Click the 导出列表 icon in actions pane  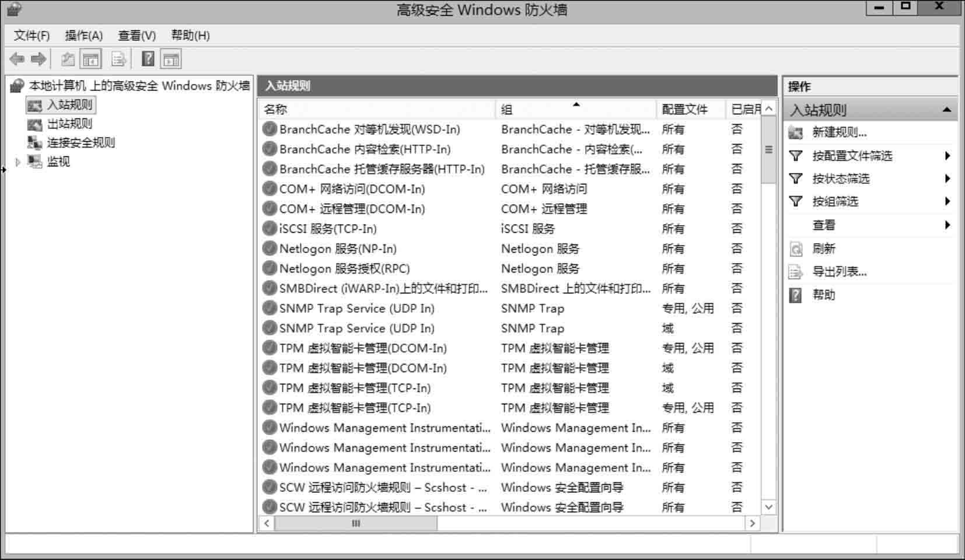pyautogui.click(x=796, y=272)
